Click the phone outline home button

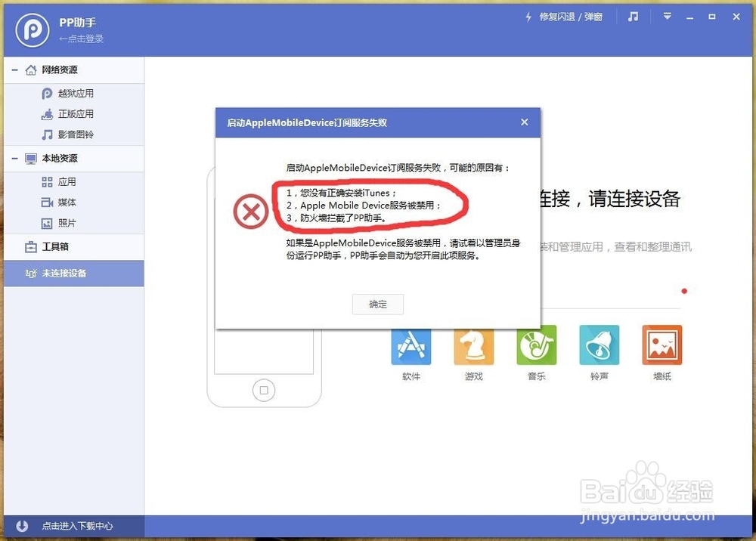264,390
